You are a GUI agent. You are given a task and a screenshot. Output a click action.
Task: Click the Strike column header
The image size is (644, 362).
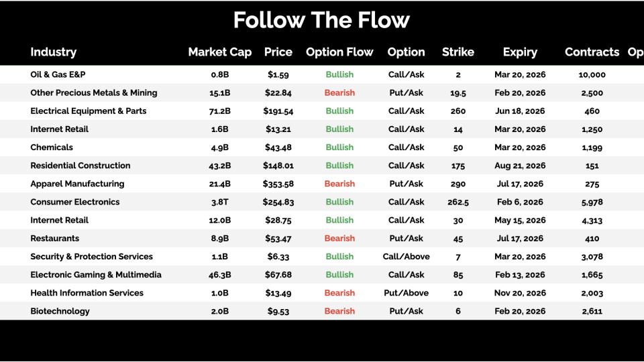(x=458, y=52)
